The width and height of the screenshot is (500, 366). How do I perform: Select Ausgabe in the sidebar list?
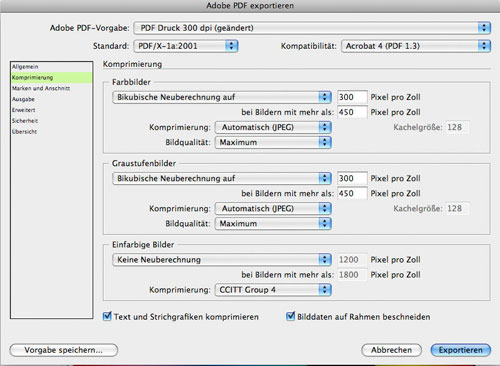click(x=52, y=99)
